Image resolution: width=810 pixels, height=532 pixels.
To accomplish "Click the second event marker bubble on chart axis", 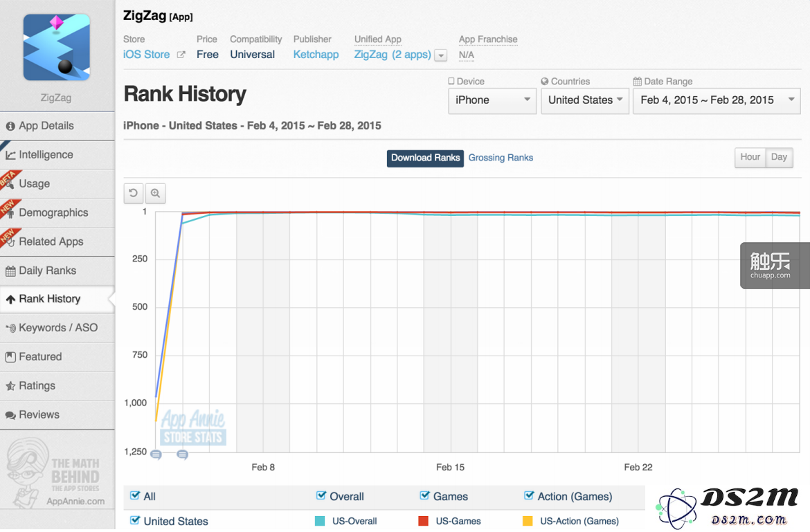I will [182, 455].
